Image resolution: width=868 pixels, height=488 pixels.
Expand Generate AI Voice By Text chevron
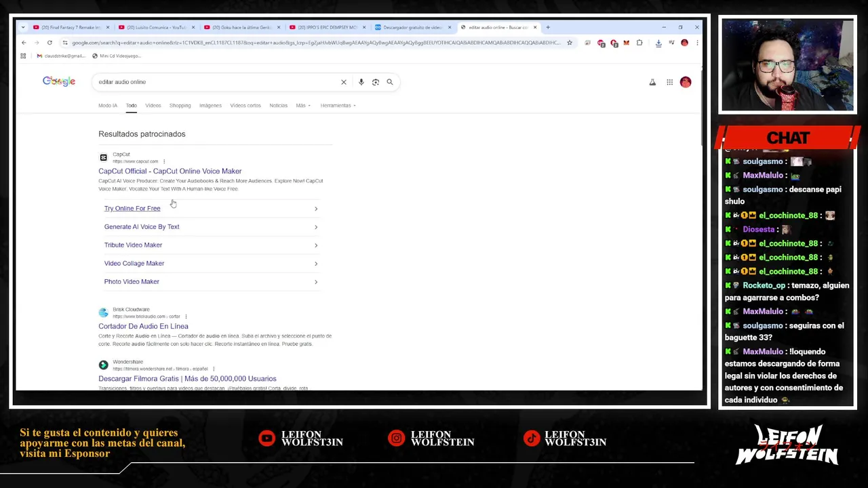(x=316, y=226)
